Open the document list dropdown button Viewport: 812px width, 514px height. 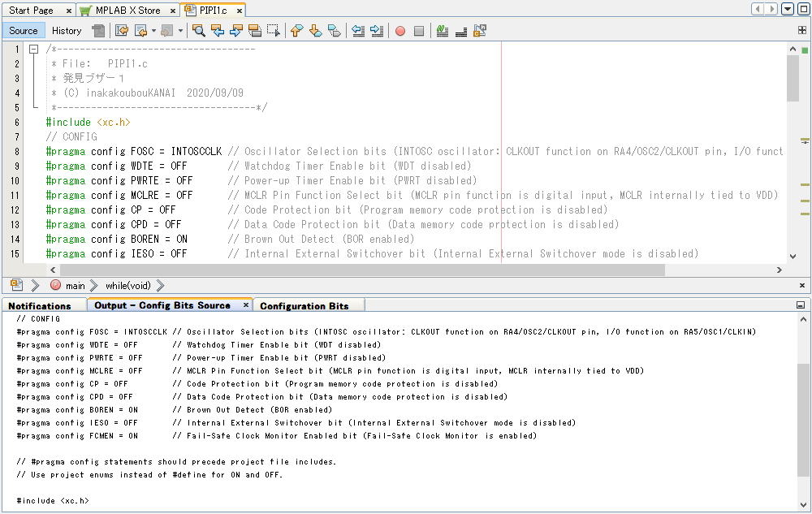coord(788,9)
